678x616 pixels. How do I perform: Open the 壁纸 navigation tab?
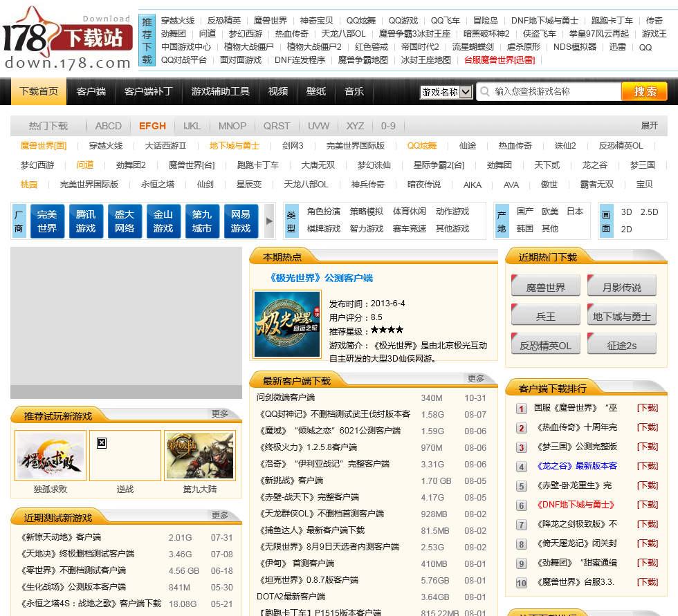(315, 91)
